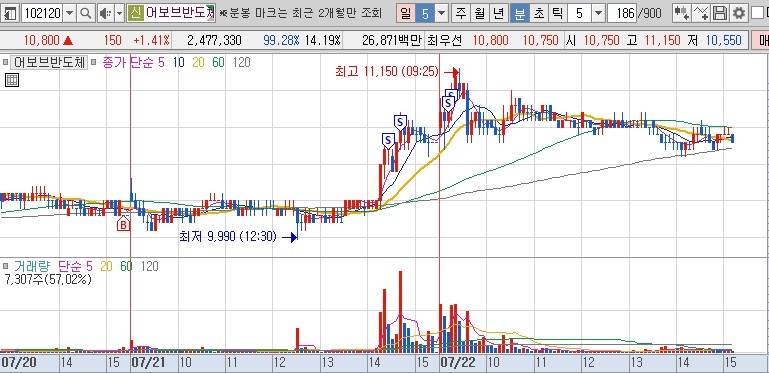Image resolution: width=769 pixels, height=373 pixels.
Task: Click the green 신 badge icon
Action: pos(135,13)
